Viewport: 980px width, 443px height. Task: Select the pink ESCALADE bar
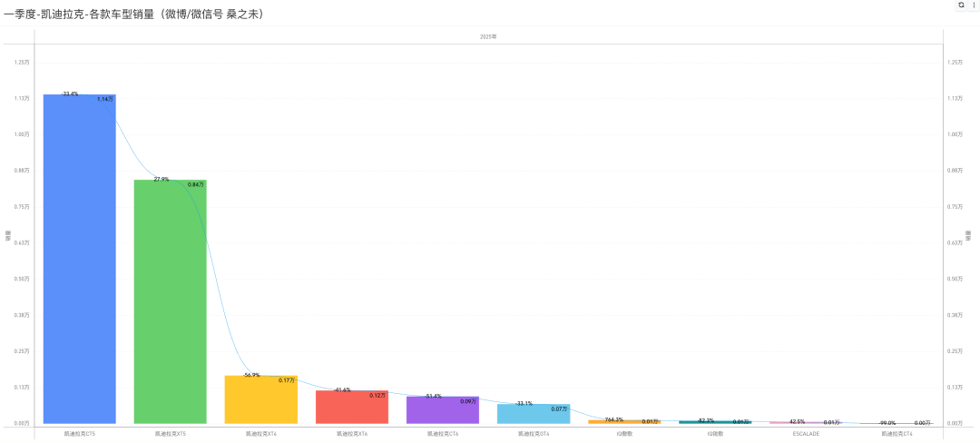coord(806,423)
